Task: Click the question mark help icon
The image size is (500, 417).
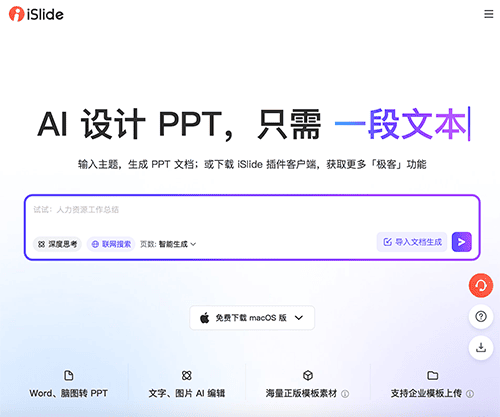Action: point(481,316)
